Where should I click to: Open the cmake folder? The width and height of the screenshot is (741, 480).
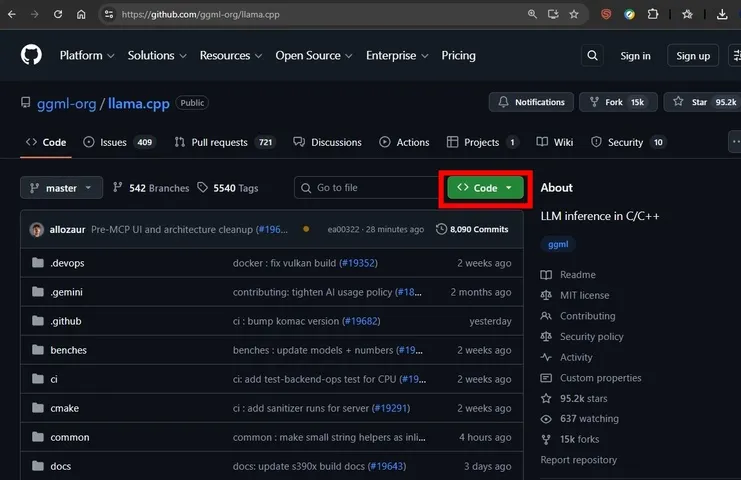pyautogui.click(x=65, y=408)
